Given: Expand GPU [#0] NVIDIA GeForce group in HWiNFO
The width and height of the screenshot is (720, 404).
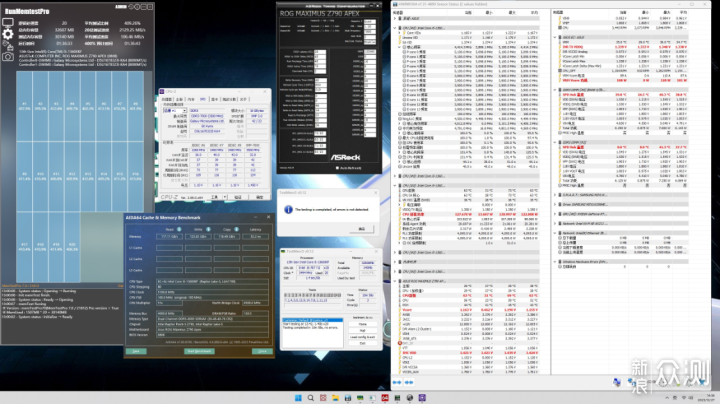Looking at the screenshot, I should tap(555, 214).
